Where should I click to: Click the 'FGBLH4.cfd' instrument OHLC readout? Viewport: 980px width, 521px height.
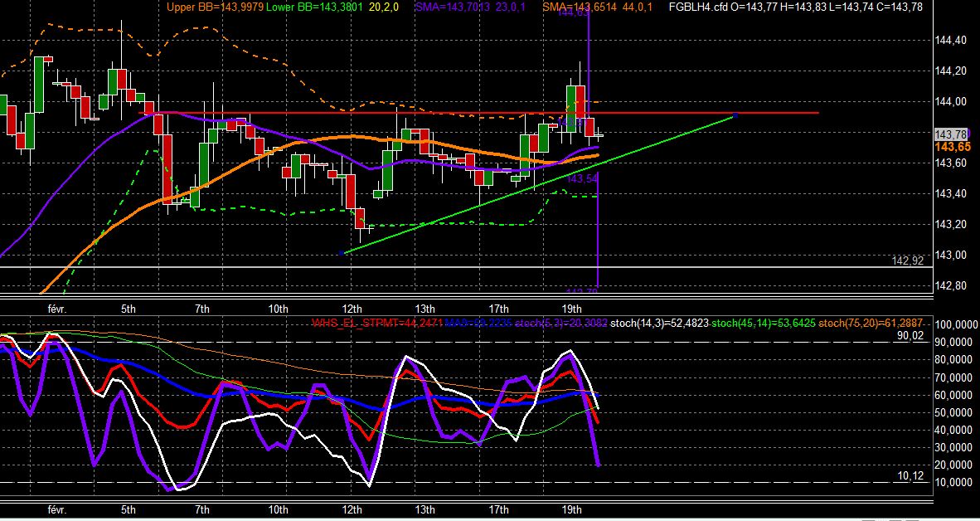[x=796, y=7]
